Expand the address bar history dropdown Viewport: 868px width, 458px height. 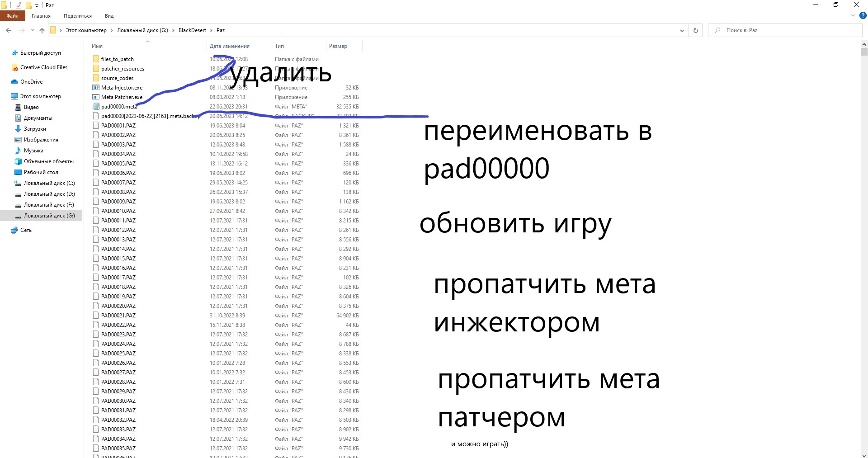tap(682, 30)
